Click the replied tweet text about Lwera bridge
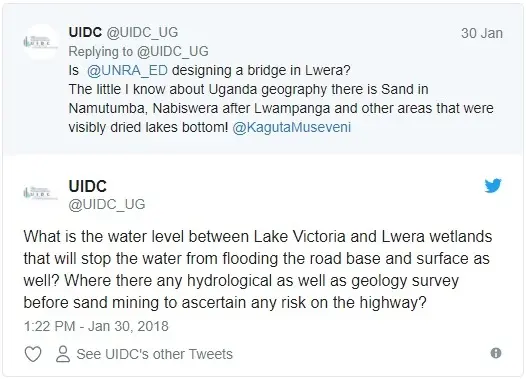Screen dimensions: 526x379 281,99
